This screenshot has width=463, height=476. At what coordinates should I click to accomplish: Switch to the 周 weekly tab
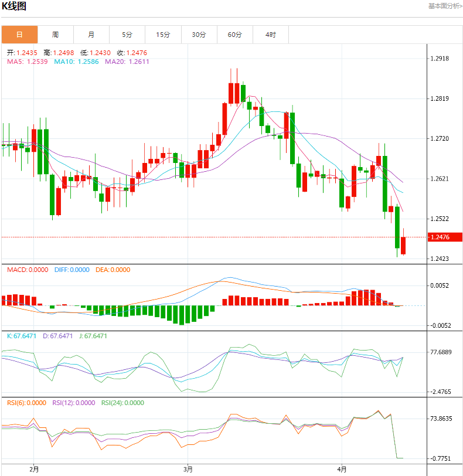pyautogui.click(x=55, y=35)
